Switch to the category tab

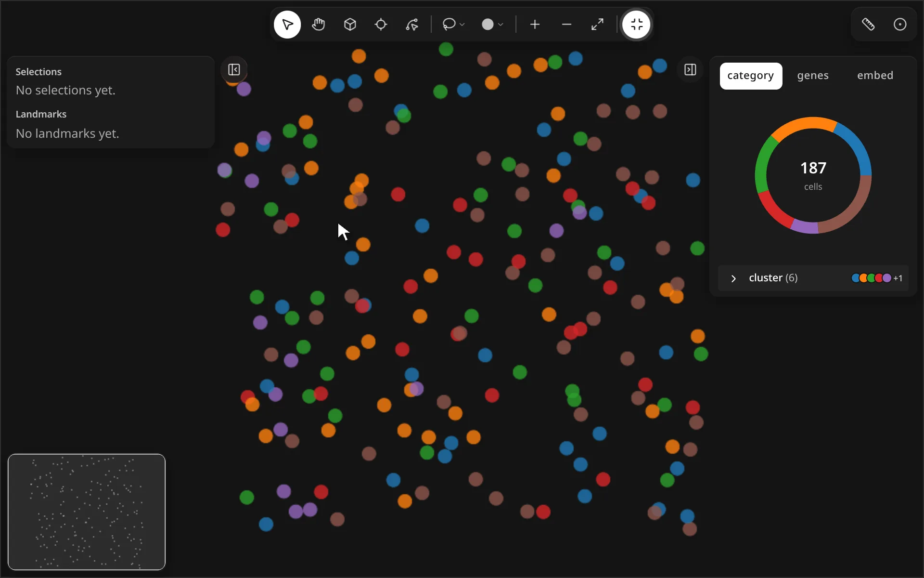pos(751,76)
